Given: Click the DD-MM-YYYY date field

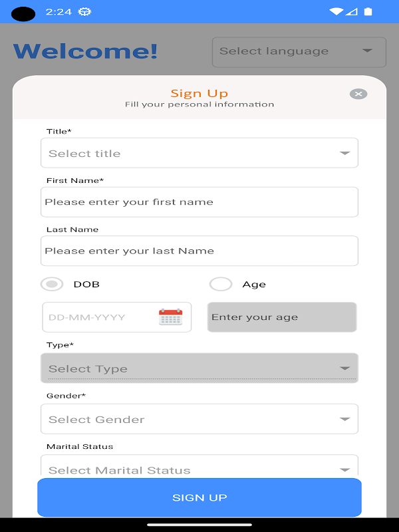Looking at the screenshot, I should (x=100, y=317).
